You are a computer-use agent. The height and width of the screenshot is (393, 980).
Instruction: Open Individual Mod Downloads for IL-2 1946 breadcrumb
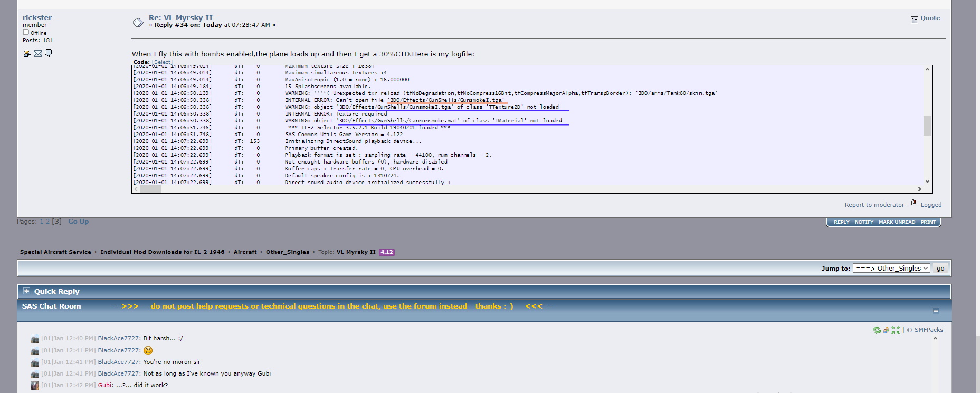pyautogui.click(x=163, y=252)
